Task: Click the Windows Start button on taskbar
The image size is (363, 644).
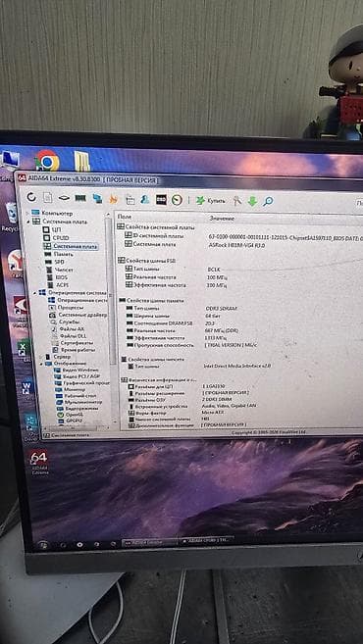Action: pyautogui.click(x=42, y=545)
